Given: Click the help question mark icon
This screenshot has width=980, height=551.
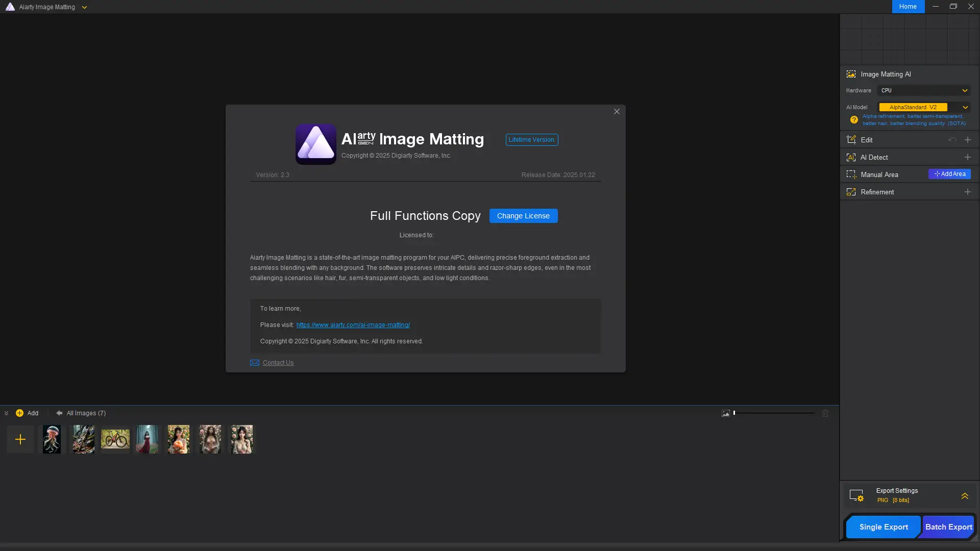Looking at the screenshot, I should point(854,120).
